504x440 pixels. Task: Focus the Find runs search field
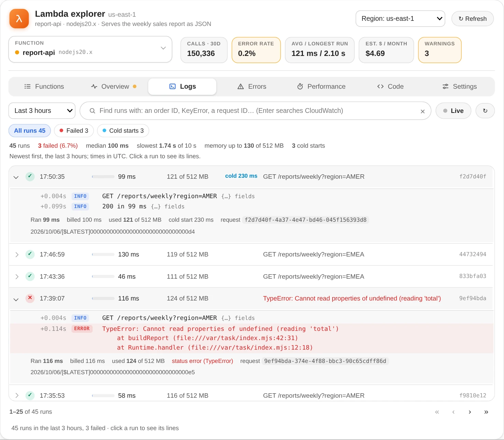(x=255, y=111)
